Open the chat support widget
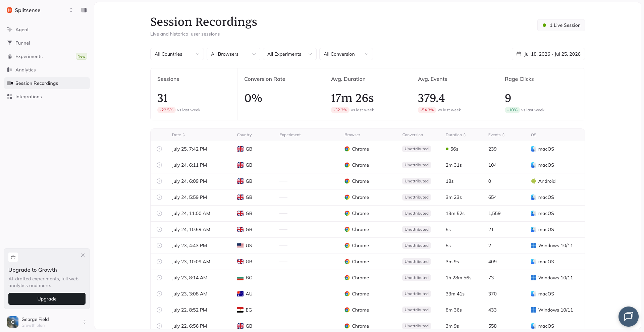The width and height of the screenshot is (644, 332). click(628, 316)
